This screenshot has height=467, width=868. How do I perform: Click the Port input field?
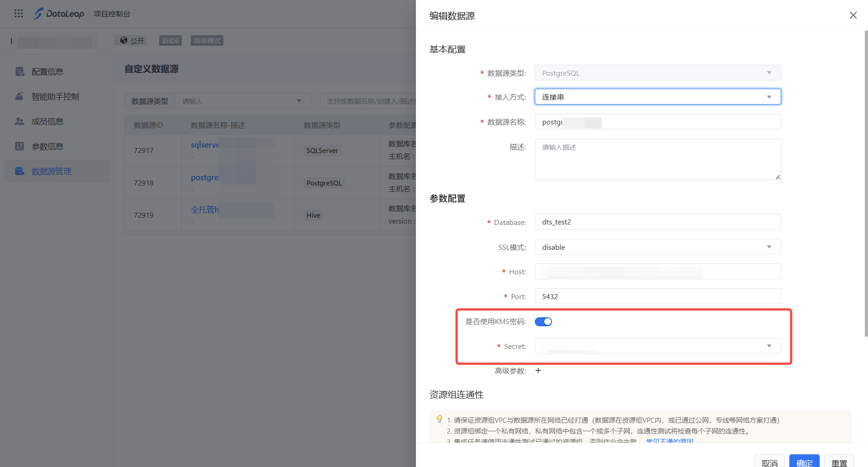tap(658, 296)
